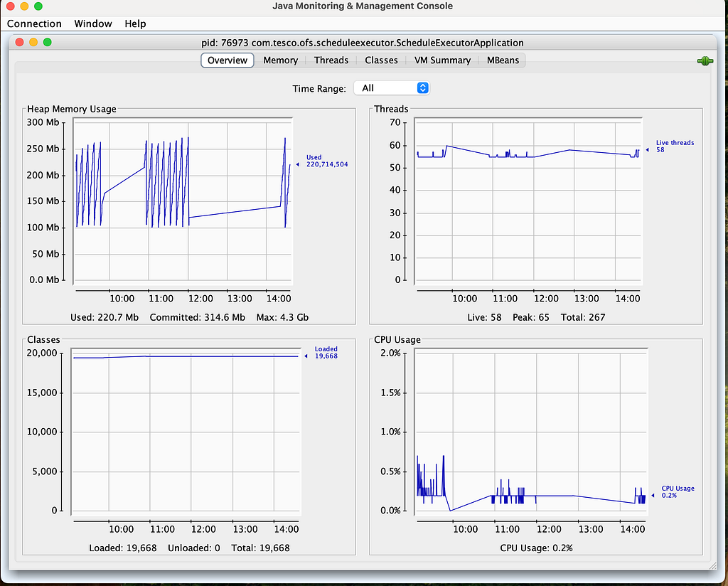Switch to the Threads tab
Image resolution: width=728 pixels, height=586 pixels.
coord(331,60)
